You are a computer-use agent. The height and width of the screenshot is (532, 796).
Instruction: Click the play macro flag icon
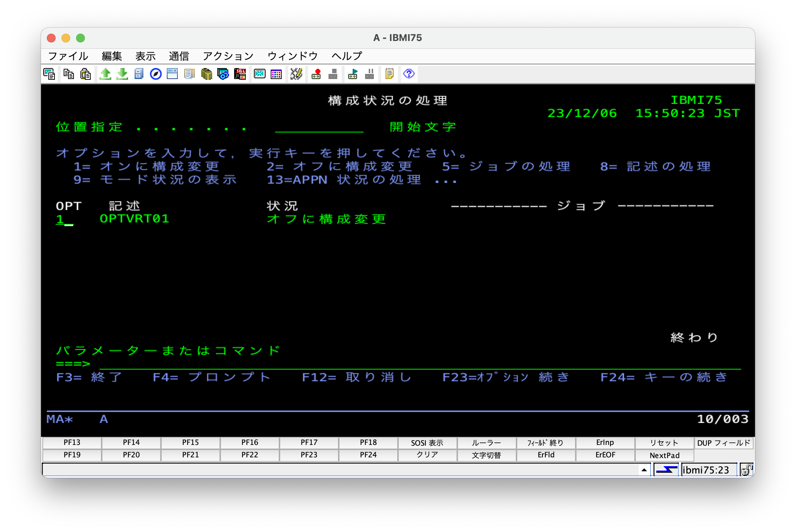[x=353, y=74]
